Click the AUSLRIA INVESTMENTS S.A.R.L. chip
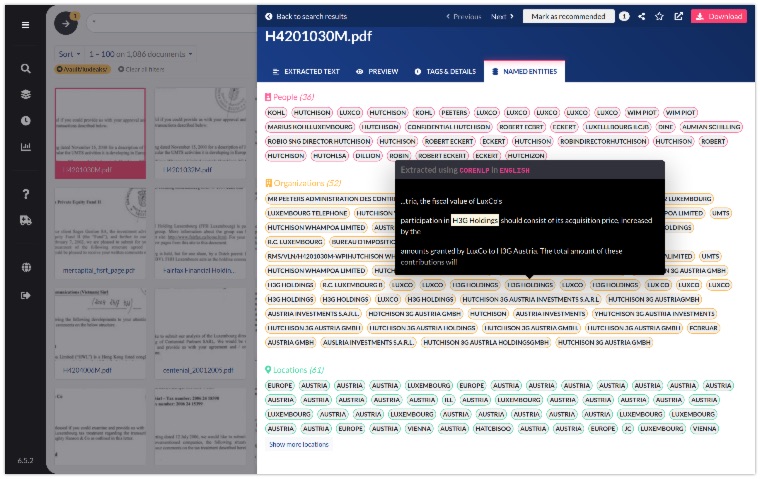Viewport: 760px width, 479px height. click(368, 343)
